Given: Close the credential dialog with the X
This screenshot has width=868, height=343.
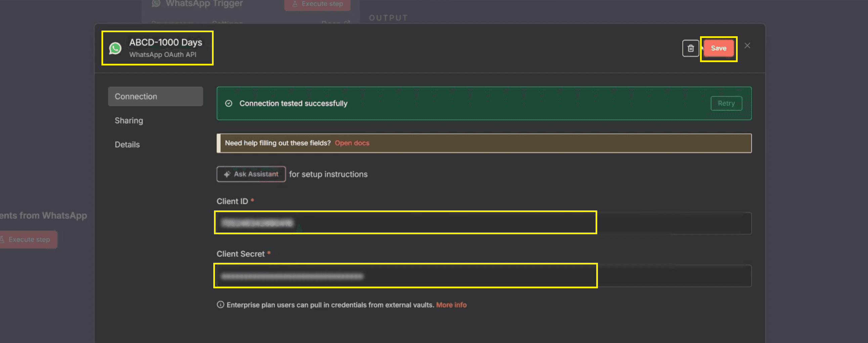Looking at the screenshot, I should coord(747,45).
